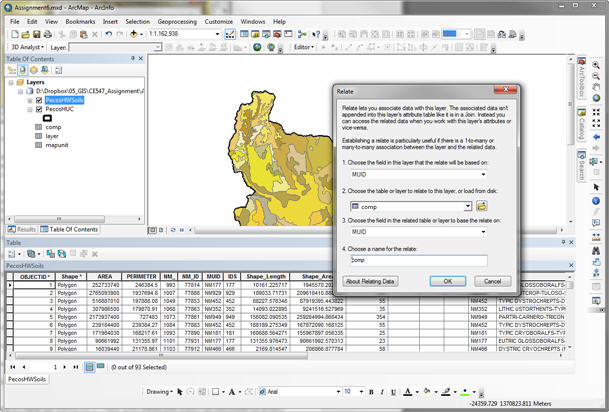Click the font color button in Drawing toolbar

coord(407,392)
